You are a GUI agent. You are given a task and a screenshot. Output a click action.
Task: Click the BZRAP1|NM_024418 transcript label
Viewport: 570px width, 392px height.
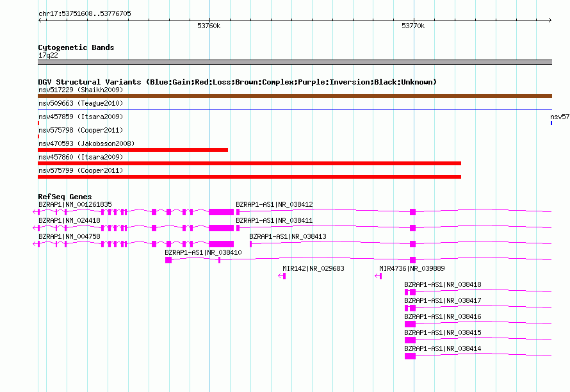pos(69,221)
